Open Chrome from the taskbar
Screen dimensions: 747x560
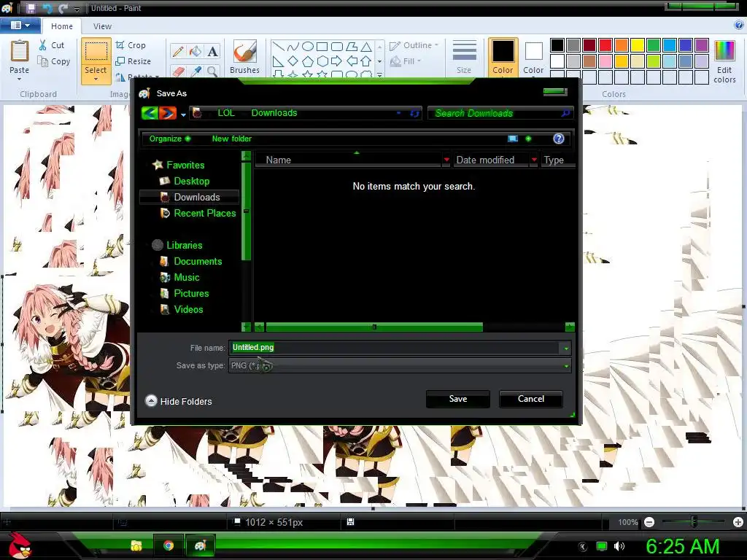coord(169,545)
